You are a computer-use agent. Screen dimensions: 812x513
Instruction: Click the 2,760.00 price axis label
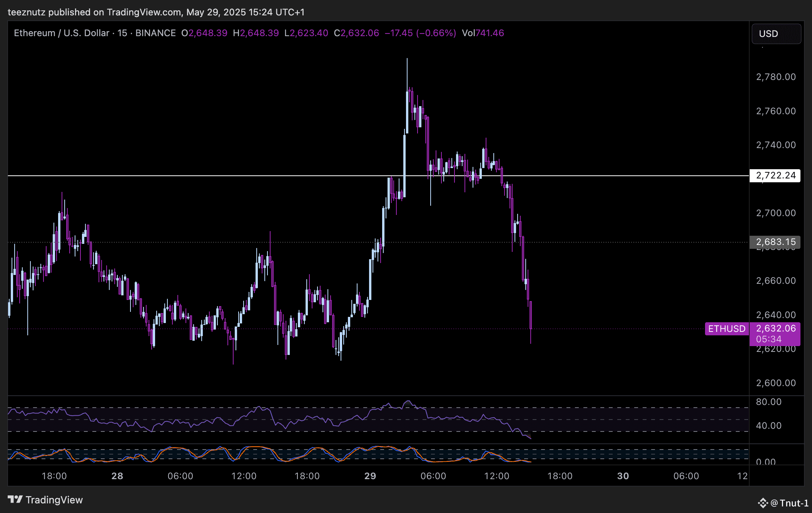(x=776, y=111)
